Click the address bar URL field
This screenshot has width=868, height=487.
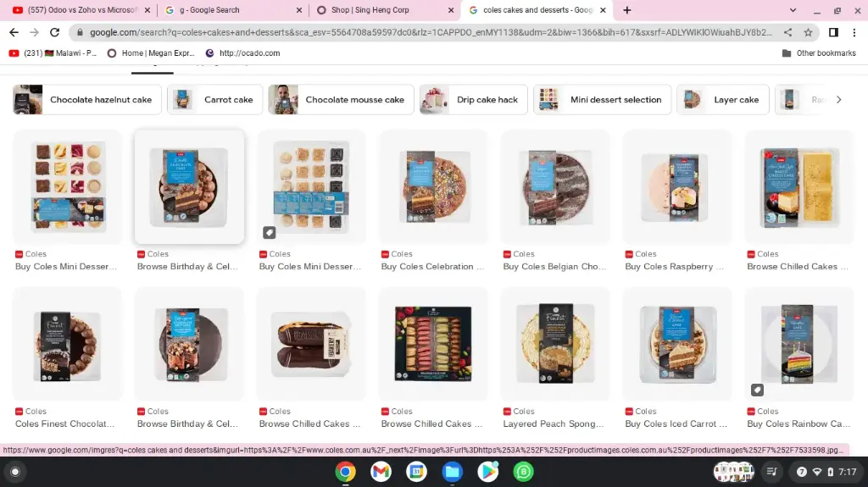[430, 33]
